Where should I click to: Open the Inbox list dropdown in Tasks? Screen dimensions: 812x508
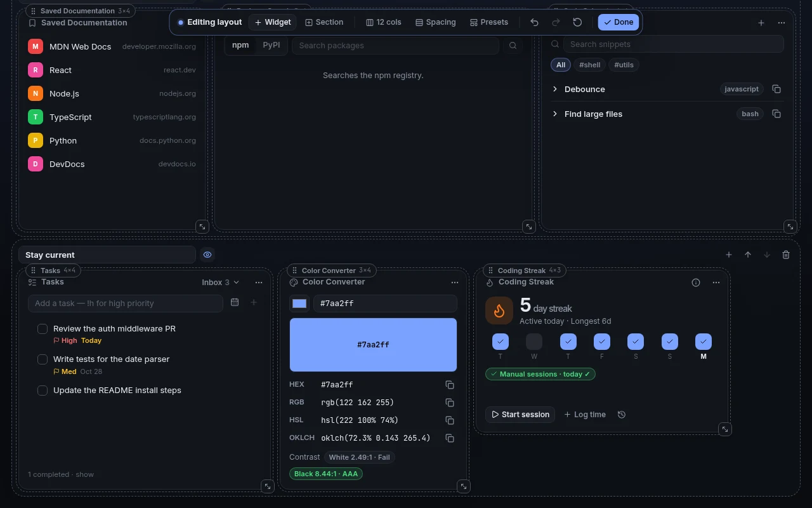pyautogui.click(x=221, y=283)
